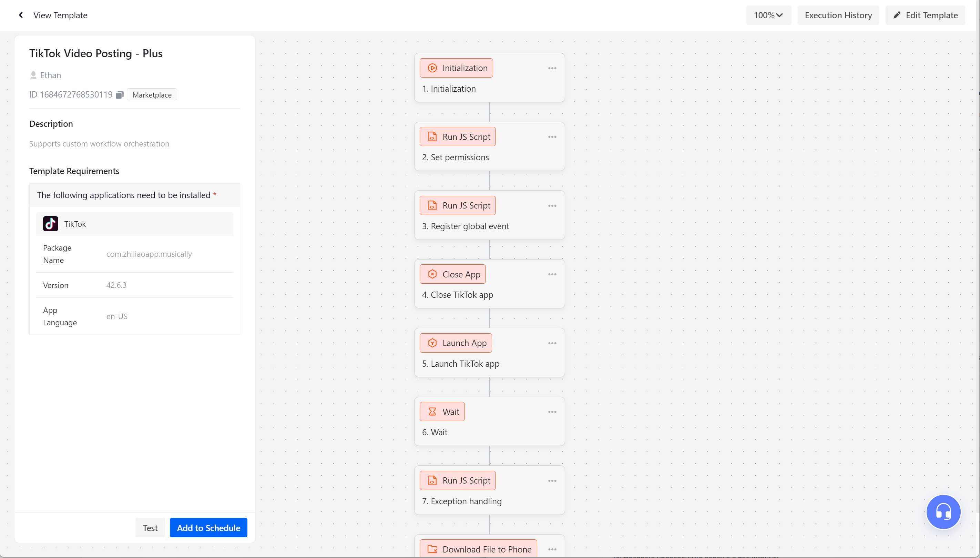The image size is (980, 558).
Task: Open three-dot menu on Close TikTok app step
Action: click(552, 274)
